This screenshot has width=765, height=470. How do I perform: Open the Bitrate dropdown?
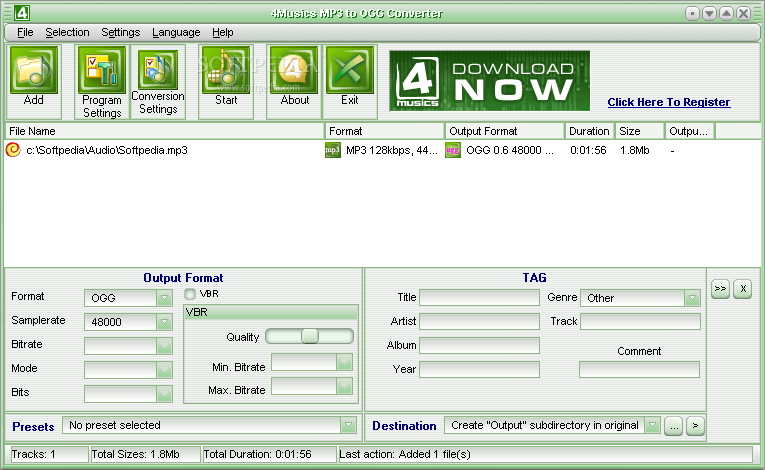[x=164, y=346]
